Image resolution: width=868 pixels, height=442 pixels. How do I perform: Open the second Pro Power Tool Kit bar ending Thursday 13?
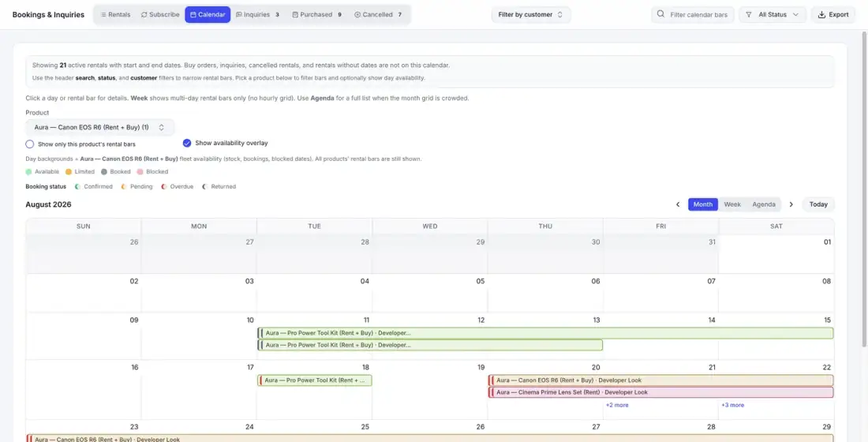[x=429, y=345]
